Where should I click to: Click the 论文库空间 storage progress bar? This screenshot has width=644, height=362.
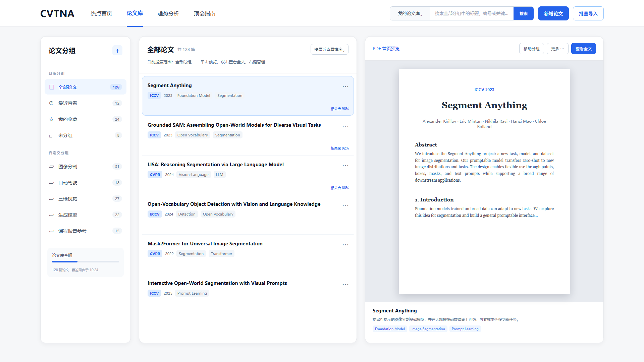click(x=86, y=261)
